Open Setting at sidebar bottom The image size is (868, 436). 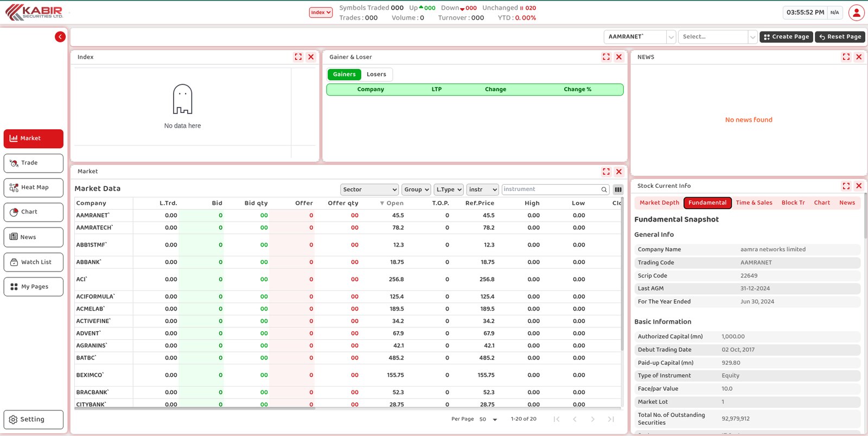tap(34, 420)
